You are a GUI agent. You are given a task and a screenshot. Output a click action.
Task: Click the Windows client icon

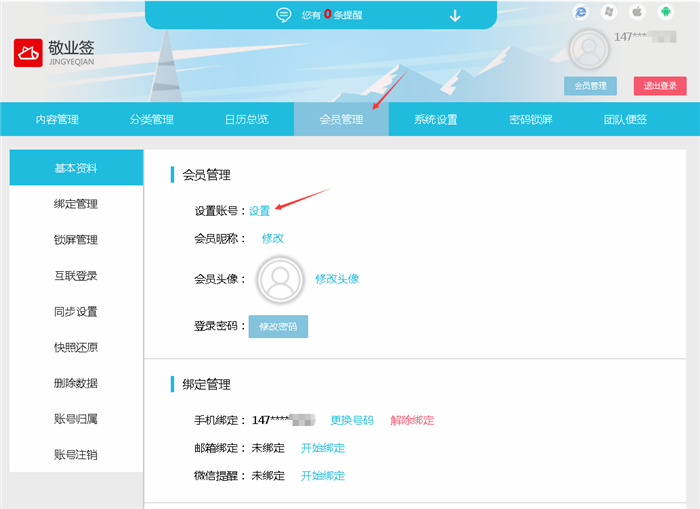(x=608, y=12)
